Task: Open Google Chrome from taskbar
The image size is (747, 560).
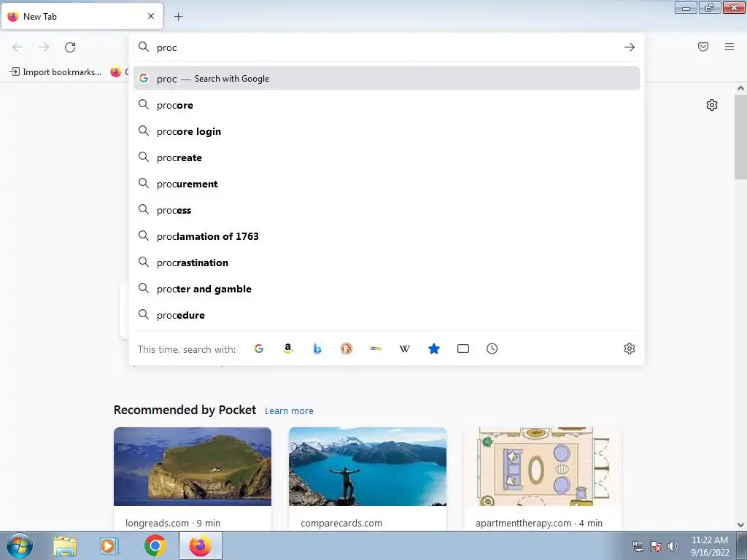Action: pos(155,545)
